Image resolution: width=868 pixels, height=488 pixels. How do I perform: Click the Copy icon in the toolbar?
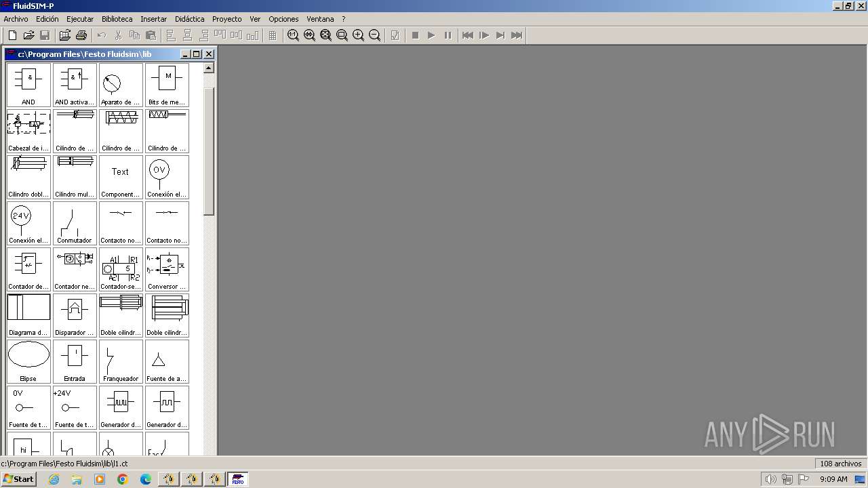(x=134, y=35)
